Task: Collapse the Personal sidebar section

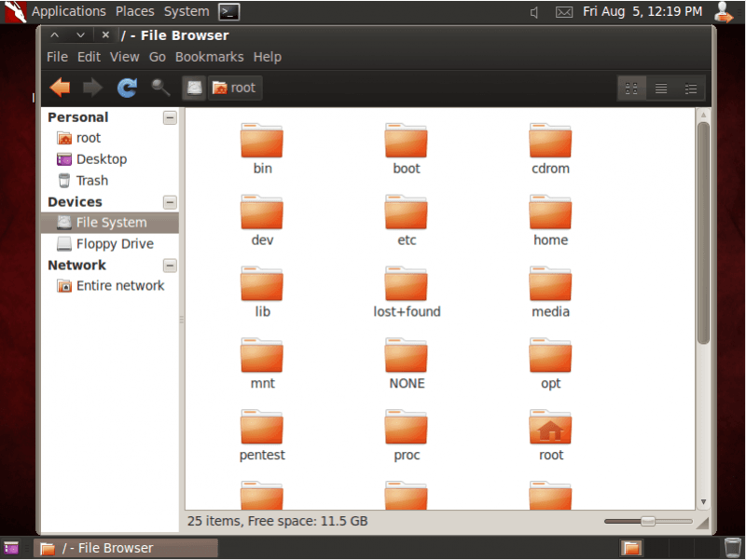Action: 170,117
